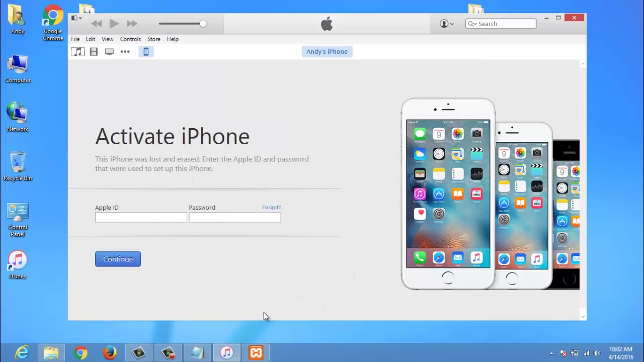Open the iTunes window menu dropdown
The height and width of the screenshot is (362, 644).
click(76, 18)
